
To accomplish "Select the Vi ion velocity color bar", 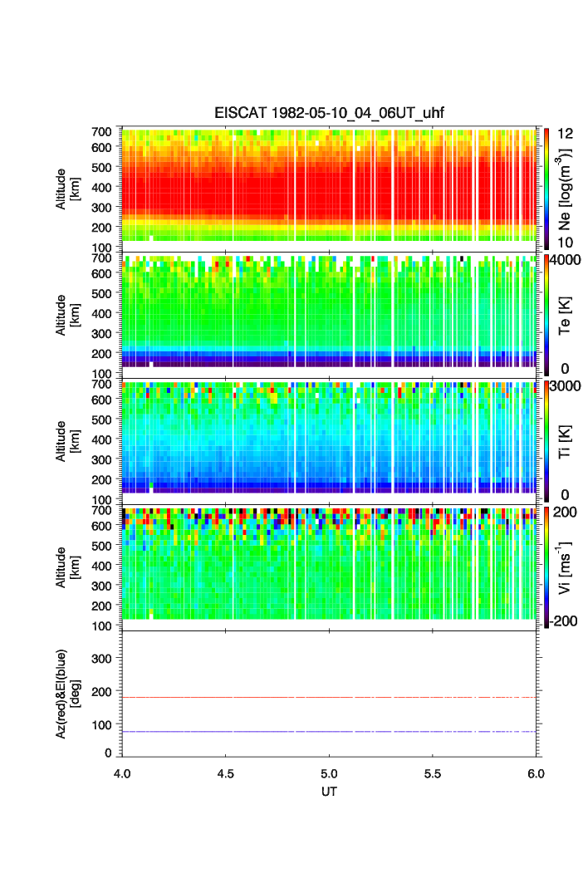I will pyautogui.click(x=546, y=567).
